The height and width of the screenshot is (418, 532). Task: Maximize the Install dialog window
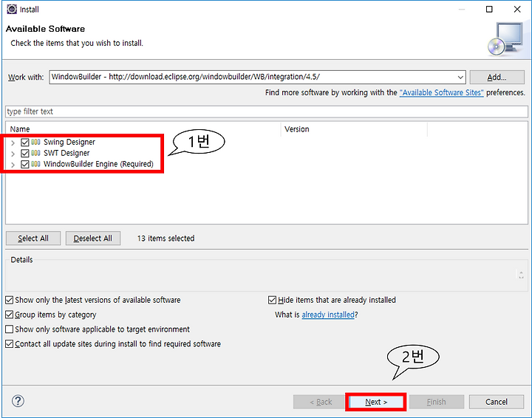click(489, 9)
